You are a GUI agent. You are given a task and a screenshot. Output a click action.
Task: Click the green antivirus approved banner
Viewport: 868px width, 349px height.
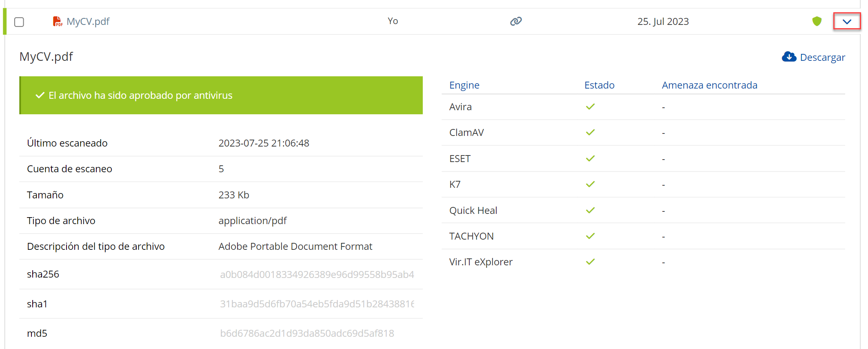tap(221, 96)
